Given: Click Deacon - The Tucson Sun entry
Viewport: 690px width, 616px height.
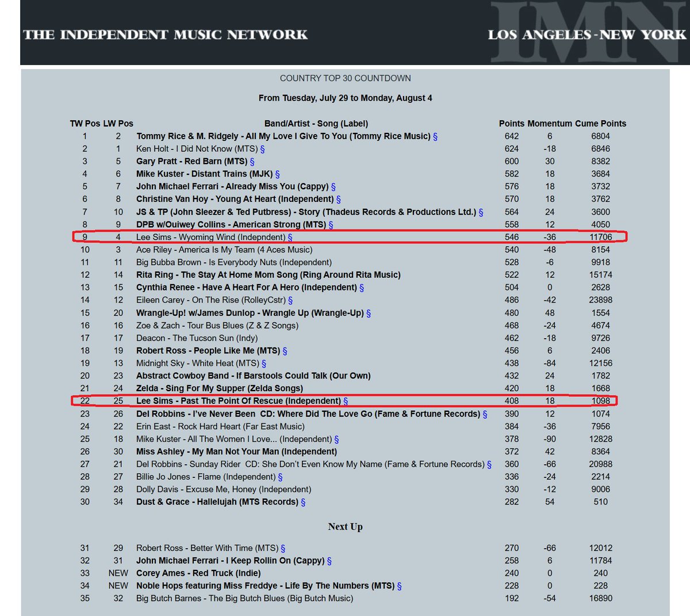Looking at the screenshot, I should coord(197,338).
